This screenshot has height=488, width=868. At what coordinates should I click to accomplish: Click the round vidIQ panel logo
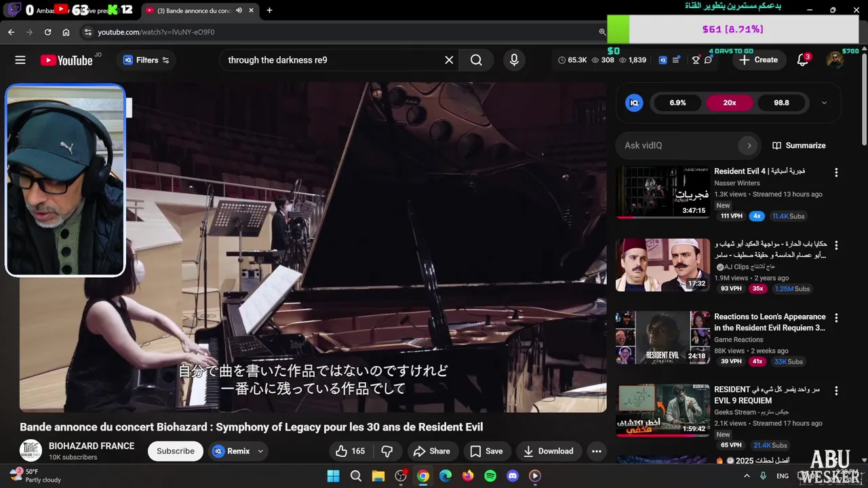634,103
